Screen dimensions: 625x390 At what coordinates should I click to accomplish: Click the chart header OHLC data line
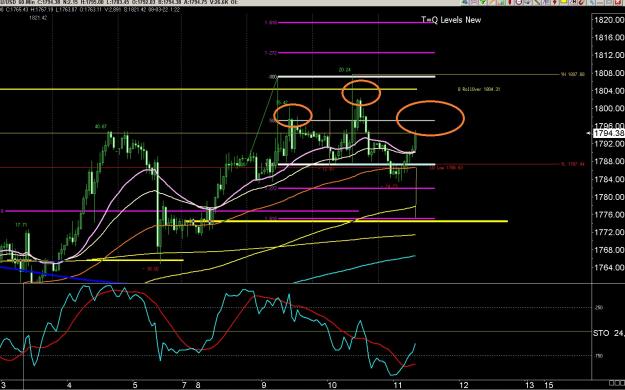pos(91,10)
